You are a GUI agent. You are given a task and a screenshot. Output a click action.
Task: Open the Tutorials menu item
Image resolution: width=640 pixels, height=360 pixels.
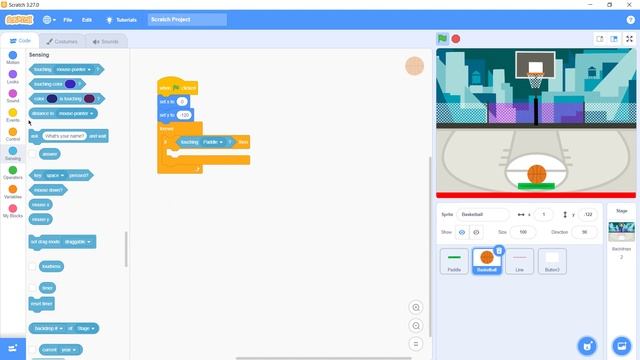pyautogui.click(x=121, y=20)
